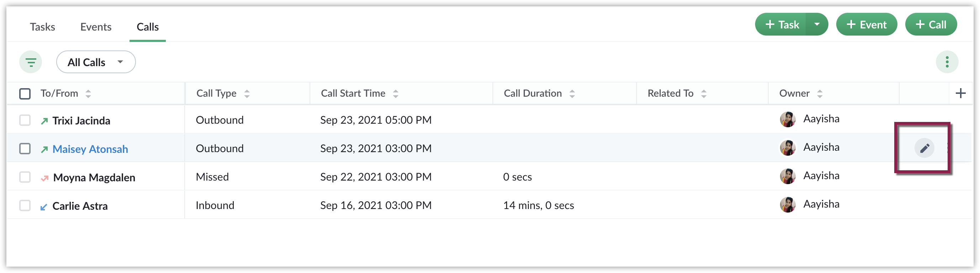Check the box for Trixi Jacinda
Viewport: 980px width, 273px height.
(x=25, y=121)
